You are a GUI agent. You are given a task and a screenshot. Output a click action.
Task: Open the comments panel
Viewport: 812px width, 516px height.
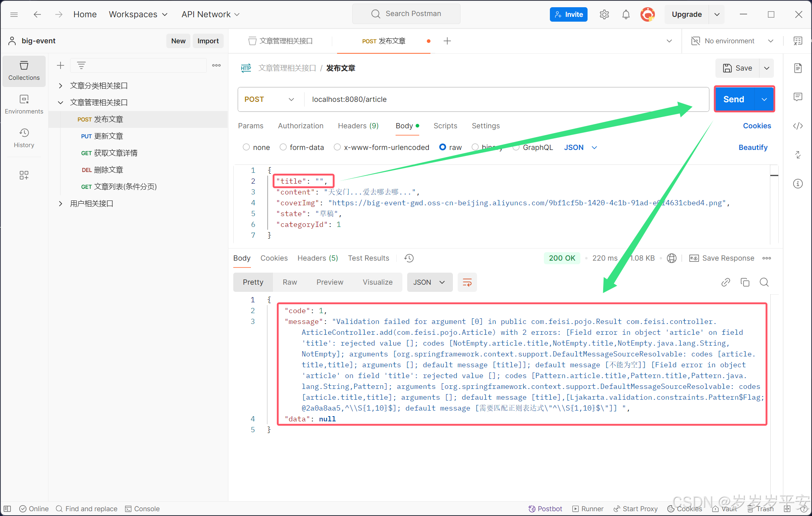[x=798, y=97]
